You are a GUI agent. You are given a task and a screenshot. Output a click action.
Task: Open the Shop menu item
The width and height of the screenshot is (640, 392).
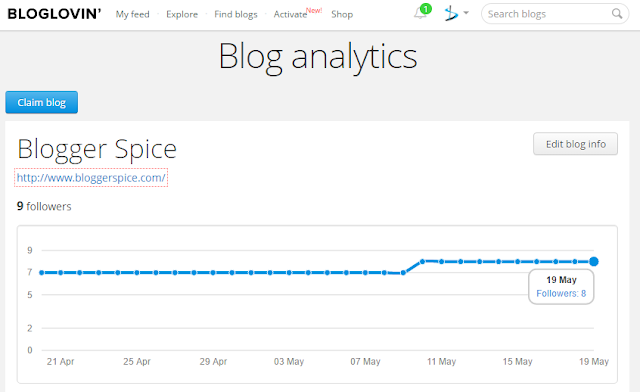(x=342, y=14)
